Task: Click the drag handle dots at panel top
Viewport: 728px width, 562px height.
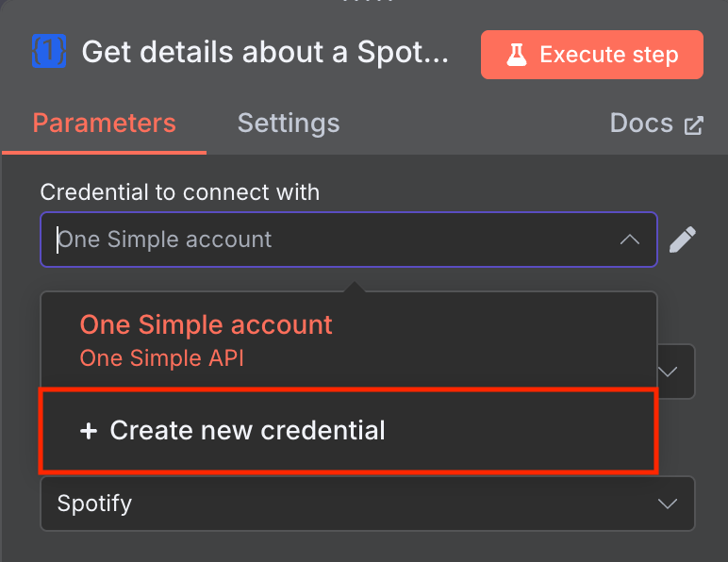Action: (364, 3)
